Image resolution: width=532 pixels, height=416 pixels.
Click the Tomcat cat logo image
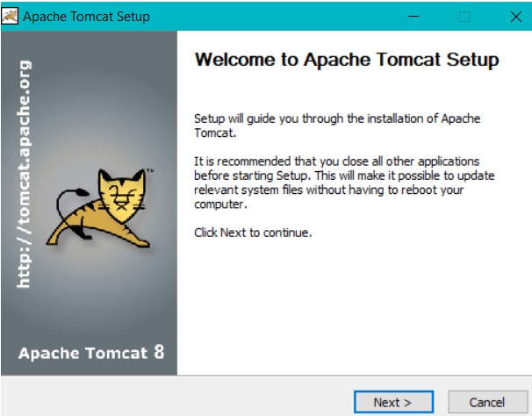pos(100,208)
